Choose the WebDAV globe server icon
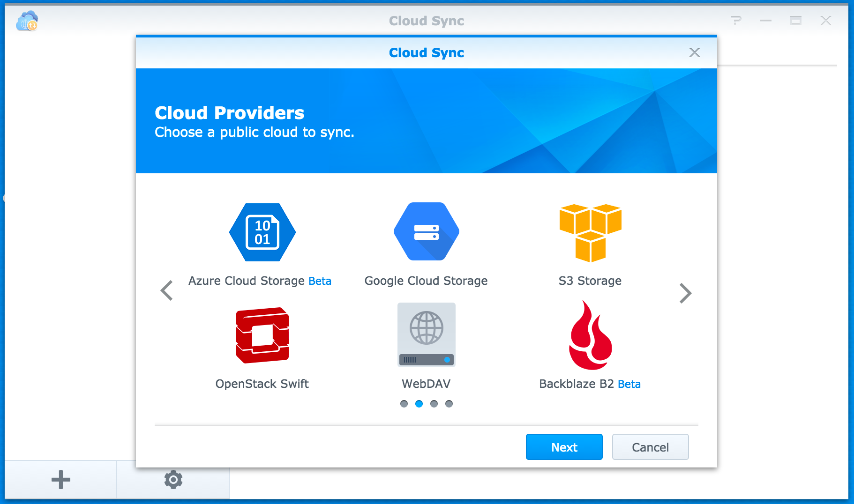Viewport: 854px width, 504px height. click(x=427, y=334)
